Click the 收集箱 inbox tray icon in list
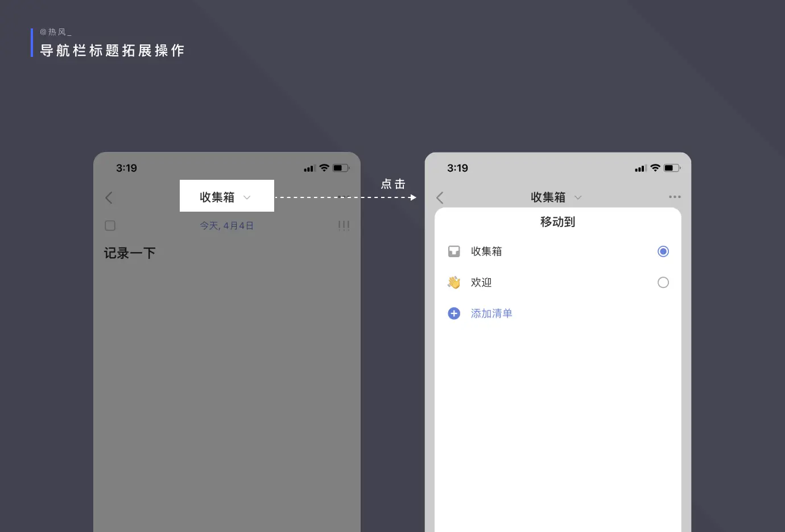 coord(454,251)
